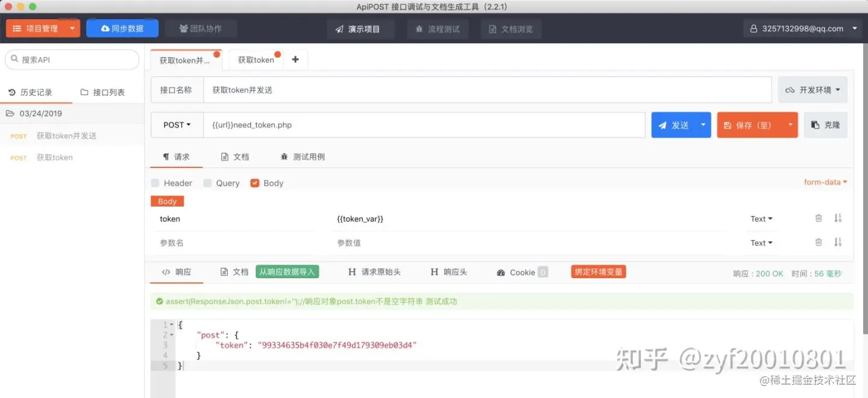Click the 同步数据 button
The image size is (868, 398).
122,28
